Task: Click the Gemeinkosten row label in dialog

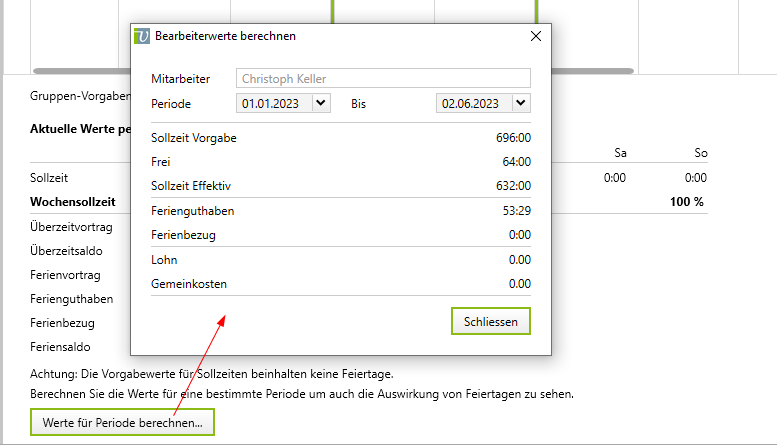Action: click(189, 284)
